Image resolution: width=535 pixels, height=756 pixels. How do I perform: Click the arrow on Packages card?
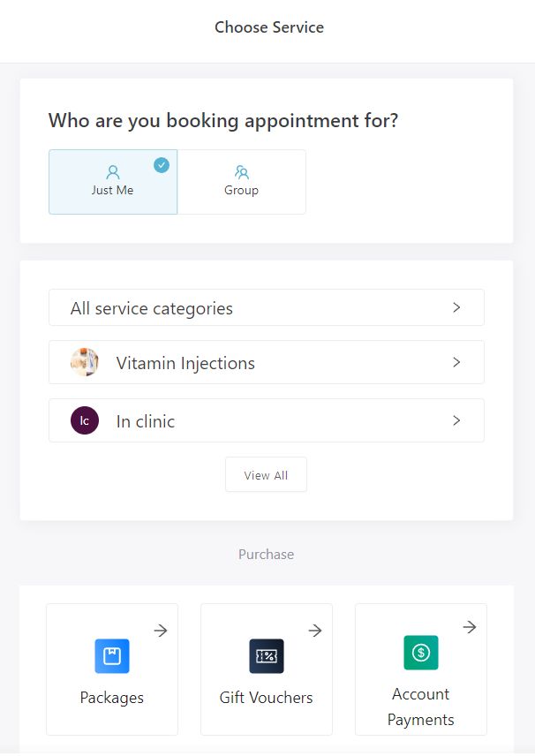pos(161,631)
